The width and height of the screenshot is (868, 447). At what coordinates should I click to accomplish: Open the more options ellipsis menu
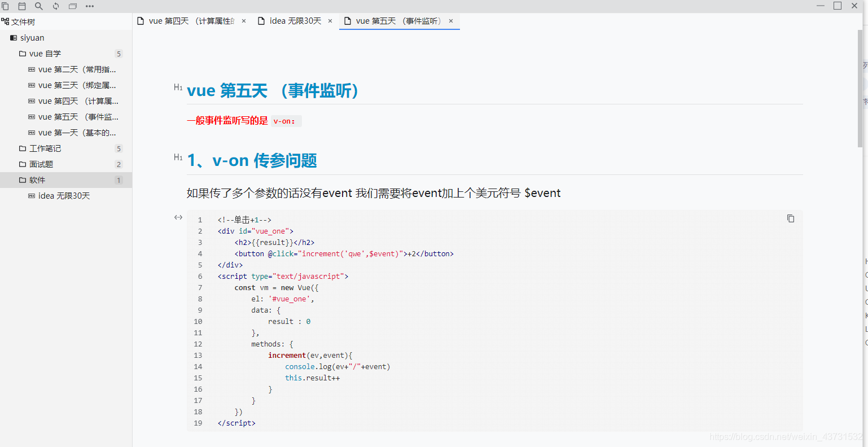(x=90, y=6)
